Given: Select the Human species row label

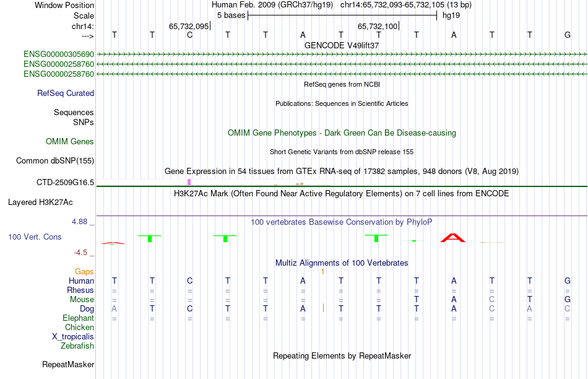Looking at the screenshot, I should click(x=81, y=281).
